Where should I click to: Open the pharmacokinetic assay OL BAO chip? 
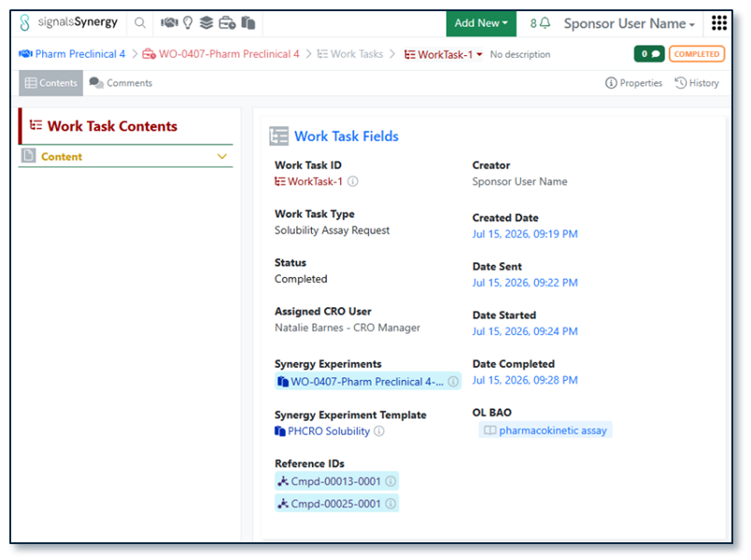pyautogui.click(x=546, y=430)
